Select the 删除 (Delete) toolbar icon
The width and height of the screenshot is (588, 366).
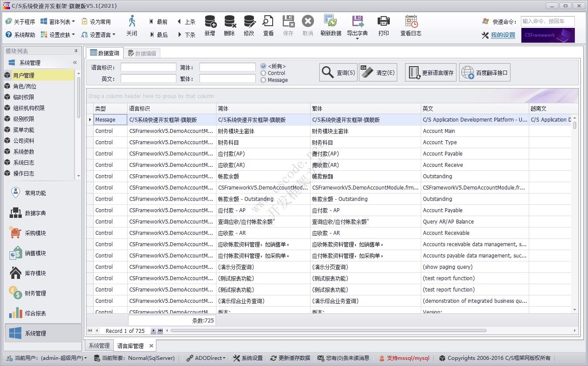230,26
